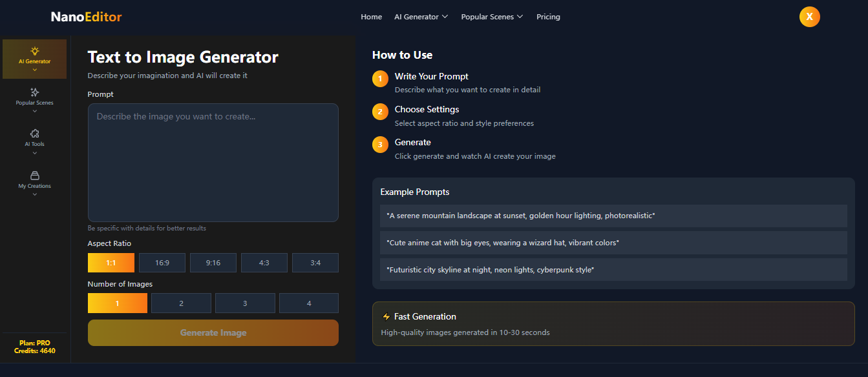The image size is (868, 377).
Task: Select 4 as number of images
Action: pyautogui.click(x=308, y=303)
